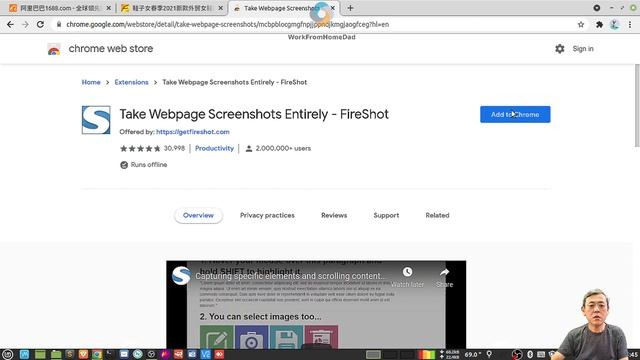
Task: Click 'Runs offline' label
Action: 149,165
